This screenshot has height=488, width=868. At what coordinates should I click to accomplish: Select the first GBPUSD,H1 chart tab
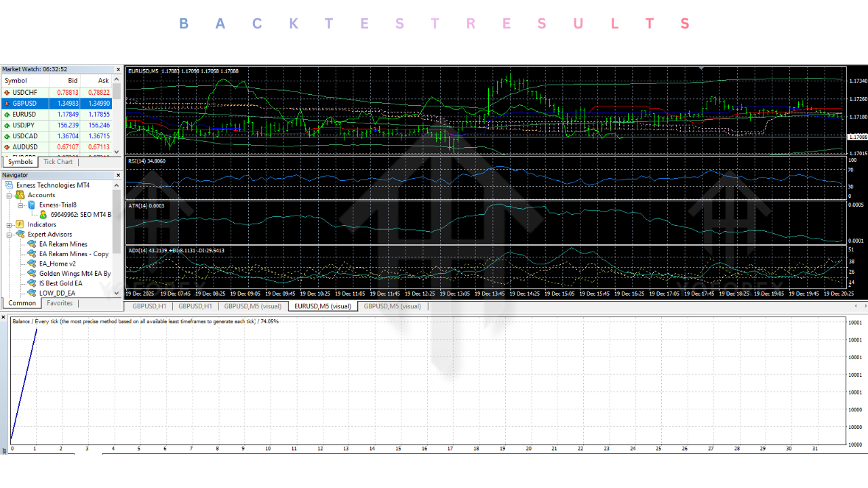pyautogui.click(x=149, y=306)
